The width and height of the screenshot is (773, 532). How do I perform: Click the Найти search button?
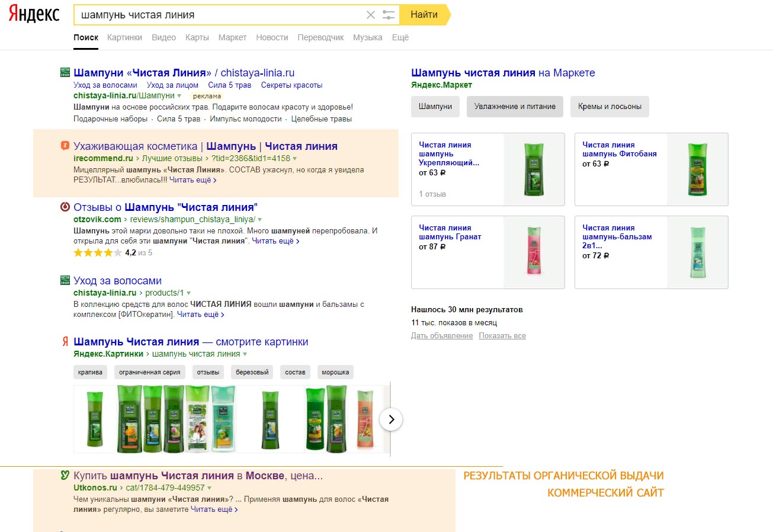[424, 15]
